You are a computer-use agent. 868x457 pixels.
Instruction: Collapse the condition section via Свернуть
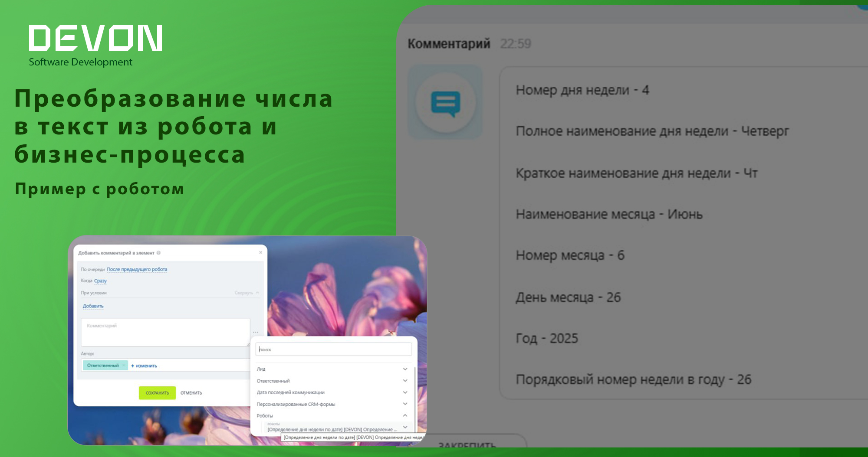point(247,293)
